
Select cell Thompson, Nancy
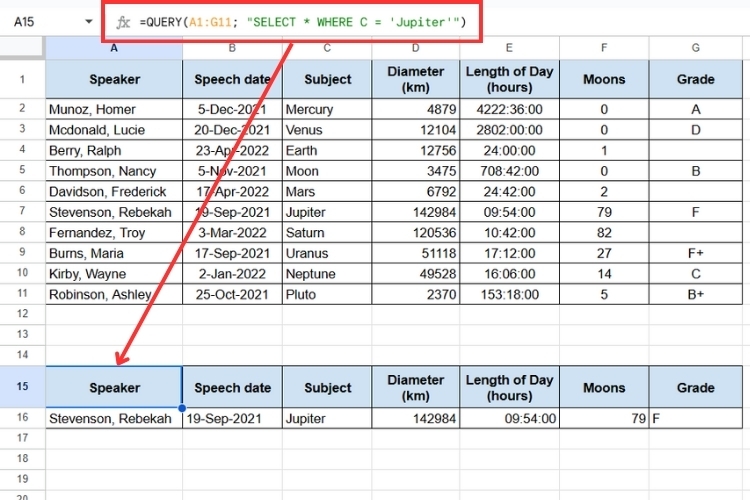click(x=114, y=171)
